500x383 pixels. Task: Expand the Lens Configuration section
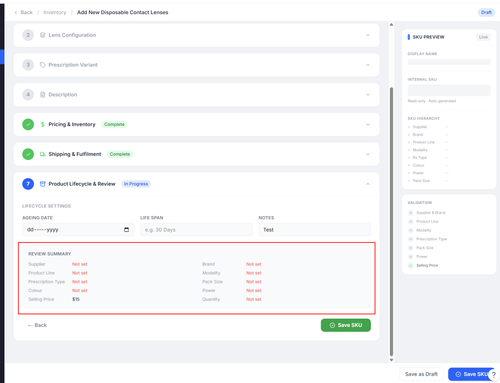368,35
